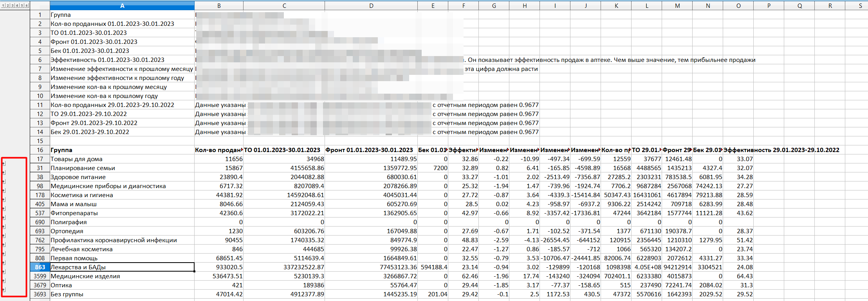Select column A header

(x=122, y=5)
